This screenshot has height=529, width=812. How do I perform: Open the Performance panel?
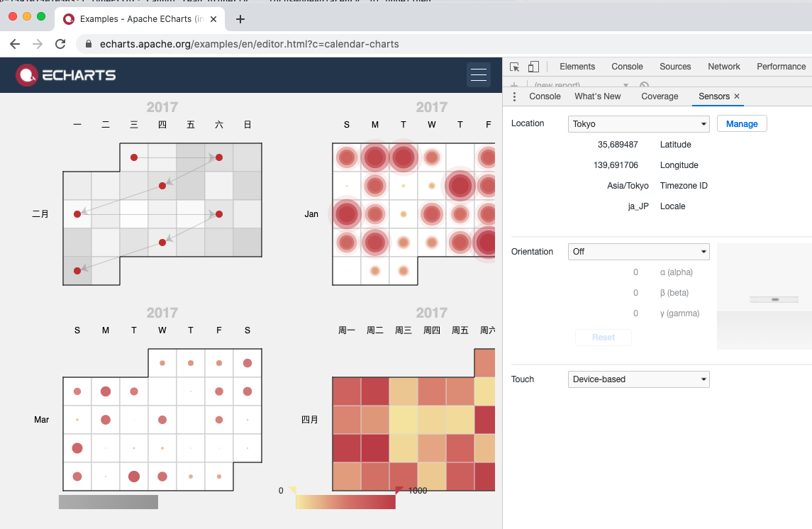pos(781,66)
